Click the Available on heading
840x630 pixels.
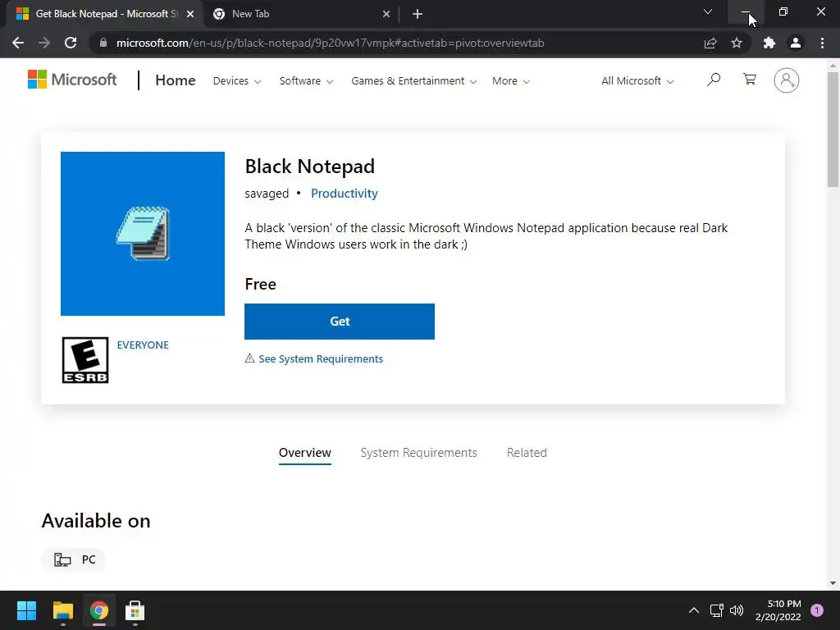tap(96, 521)
